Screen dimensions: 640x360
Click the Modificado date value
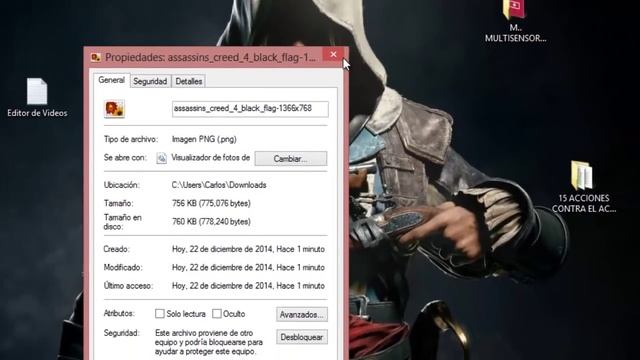(248, 267)
